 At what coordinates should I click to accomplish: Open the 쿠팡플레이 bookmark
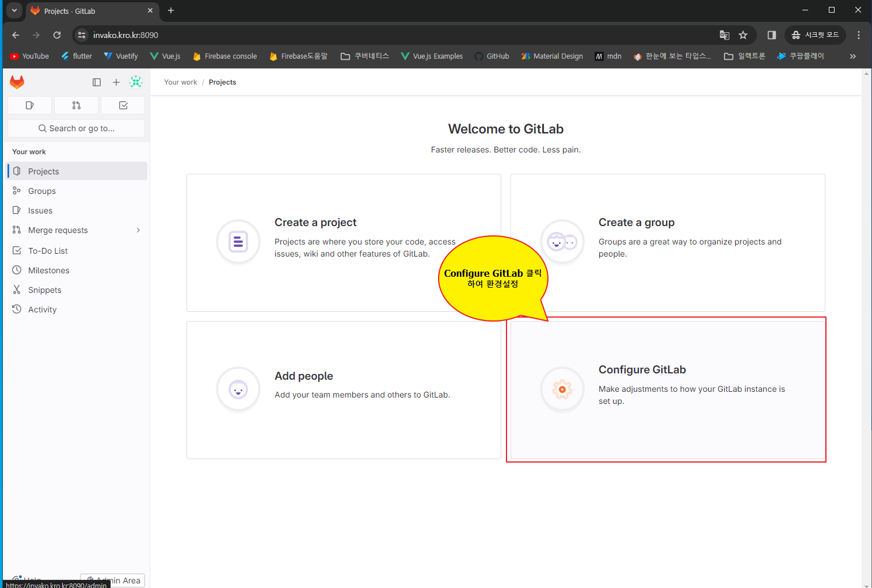801,56
